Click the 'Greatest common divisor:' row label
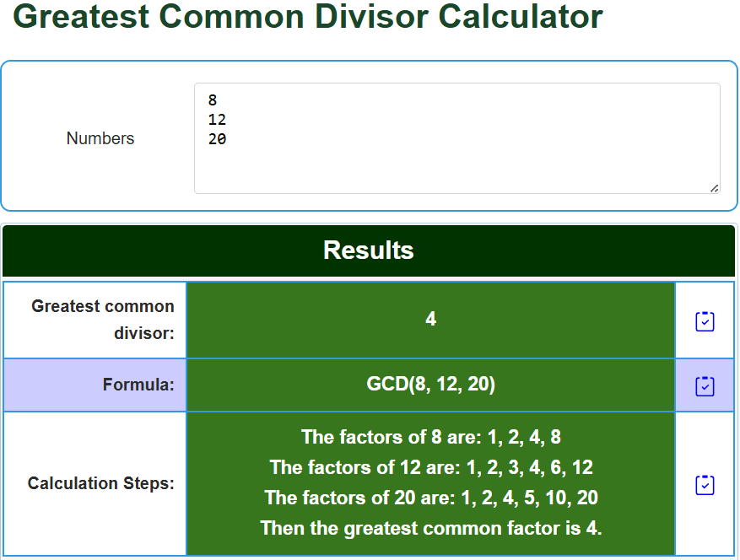 pos(102,320)
